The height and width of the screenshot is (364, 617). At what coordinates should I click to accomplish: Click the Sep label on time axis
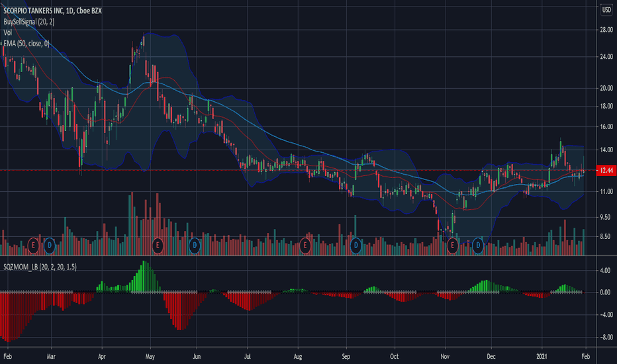pyautogui.click(x=346, y=357)
